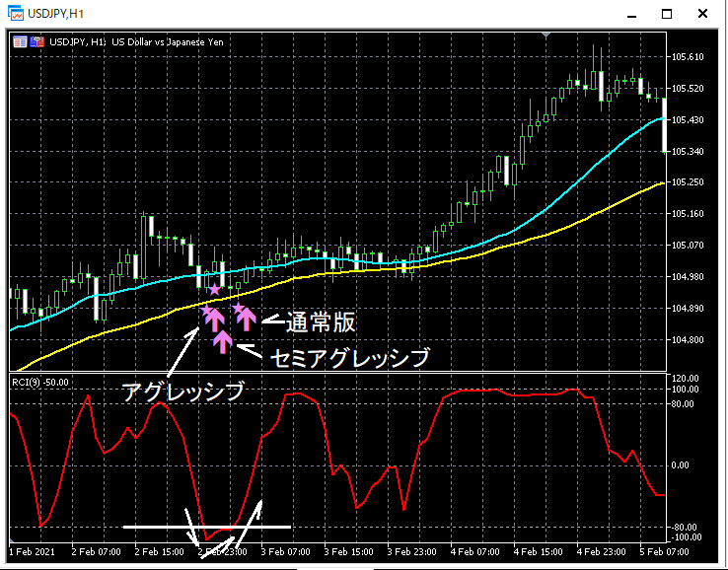The image size is (728, 570).
Task: Toggle the one-click trading panel icon
Action: (x=36, y=41)
